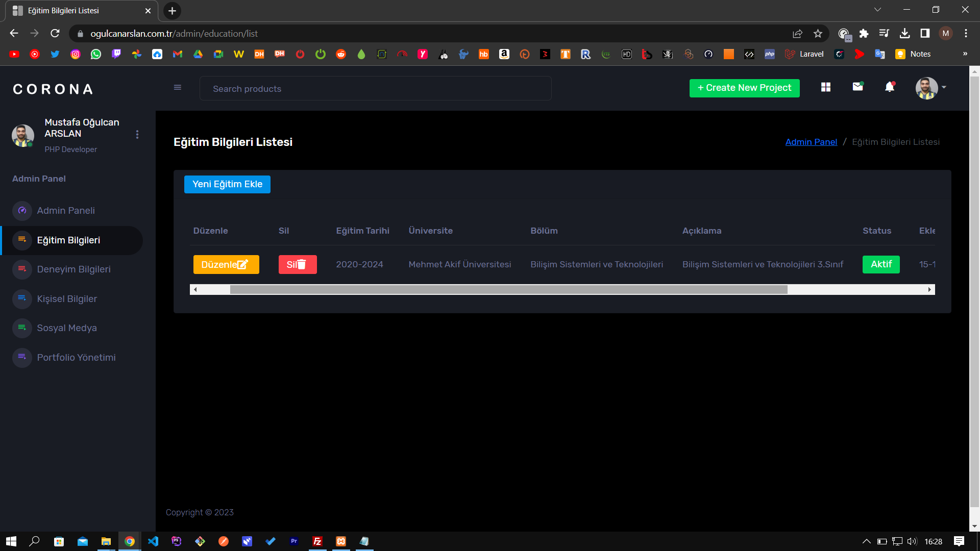Follow the Admin Panel breadcrumb link
Image resolution: width=980 pixels, height=551 pixels.
811,142
